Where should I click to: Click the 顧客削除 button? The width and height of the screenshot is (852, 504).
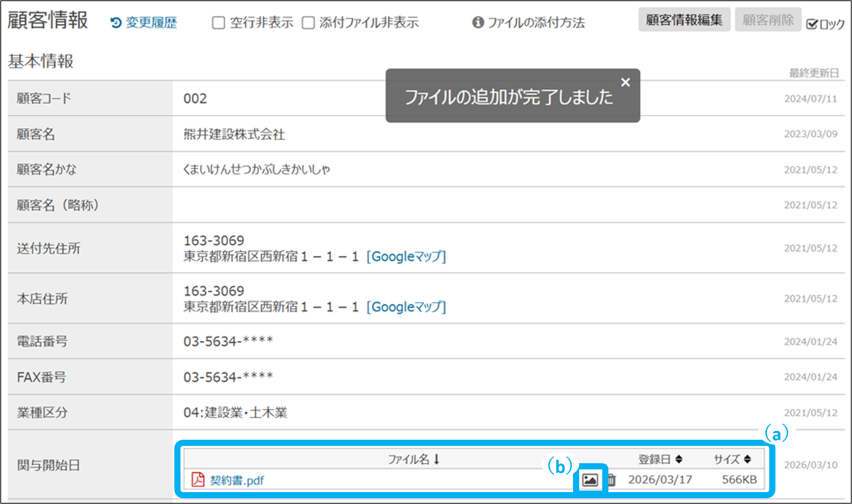tap(768, 20)
